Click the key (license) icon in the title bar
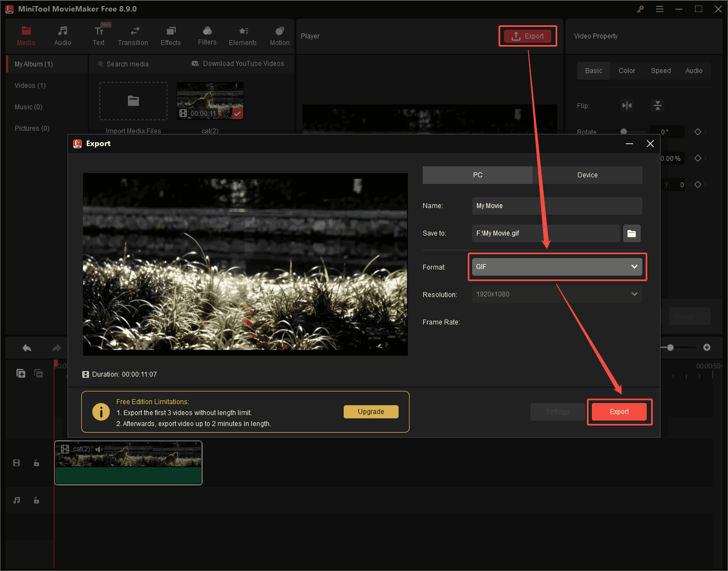Screen dimensions: 728x571 click(x=640, y=9)
